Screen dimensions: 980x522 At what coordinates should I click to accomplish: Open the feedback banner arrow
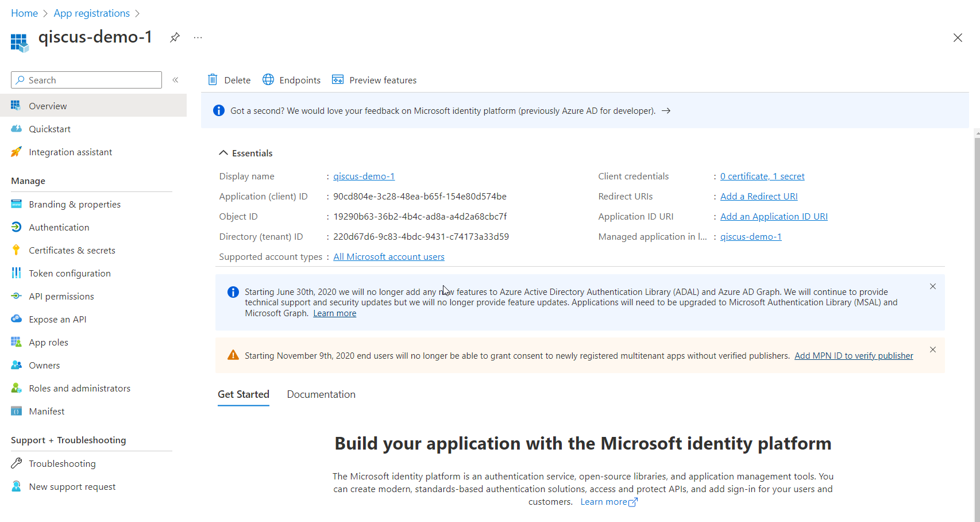click(x=666, y=110)
